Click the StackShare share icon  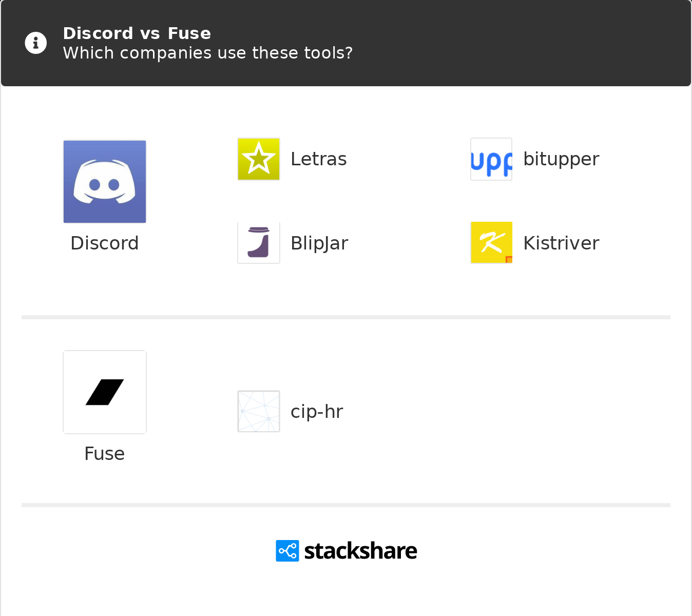pos(287,551)
